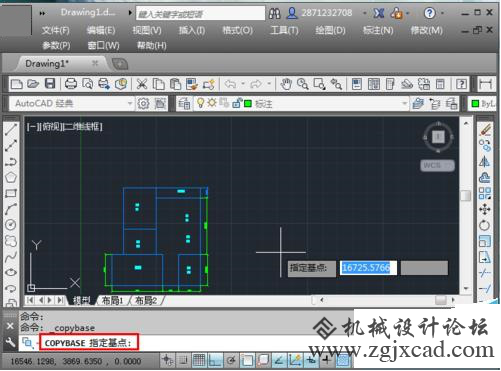Viewport: 501px width, 371px height.
Task: Select the Polygon tool
Action: pos(11,177)
